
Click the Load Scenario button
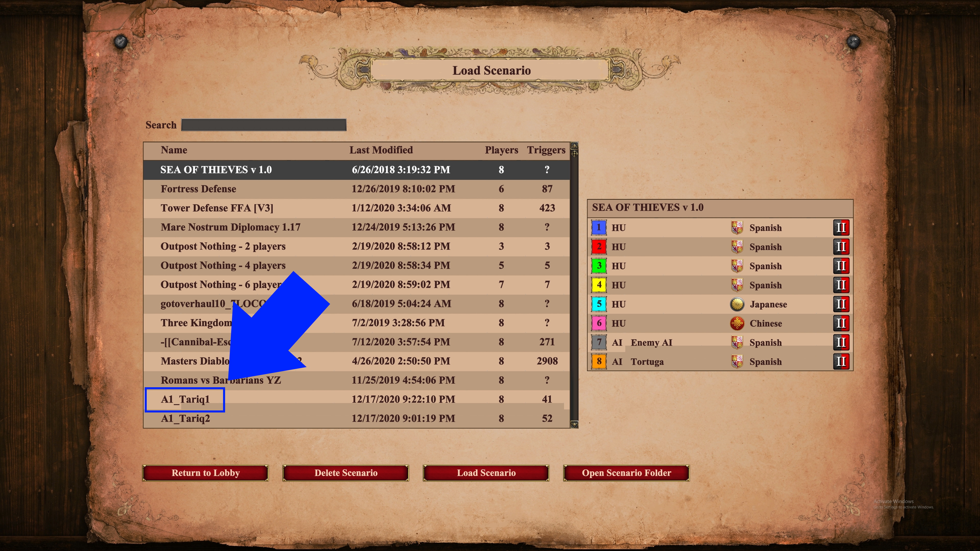coord(486,473)
